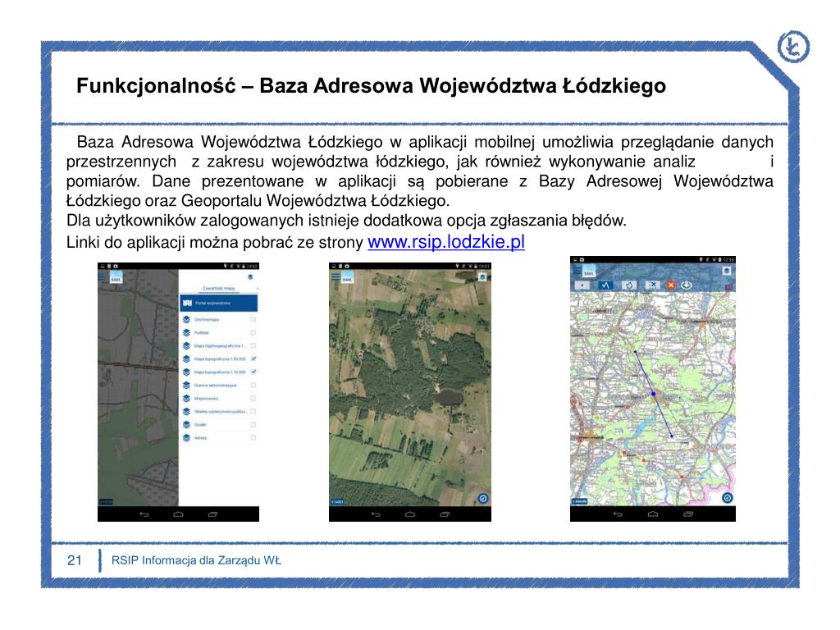Tap Android home button in middle phone
Viewport: 840px width, 630px height.
coord(410,514)
